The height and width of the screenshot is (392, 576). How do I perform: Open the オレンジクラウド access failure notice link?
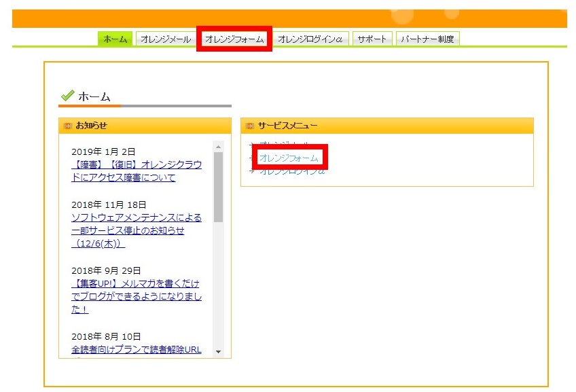(136, 171)
